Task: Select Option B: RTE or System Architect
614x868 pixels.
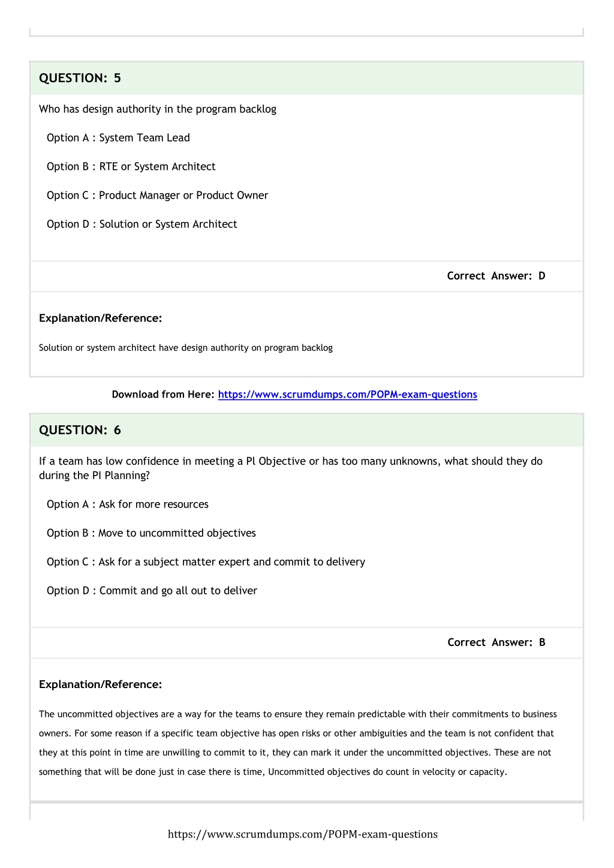Action: pos(131,167)
